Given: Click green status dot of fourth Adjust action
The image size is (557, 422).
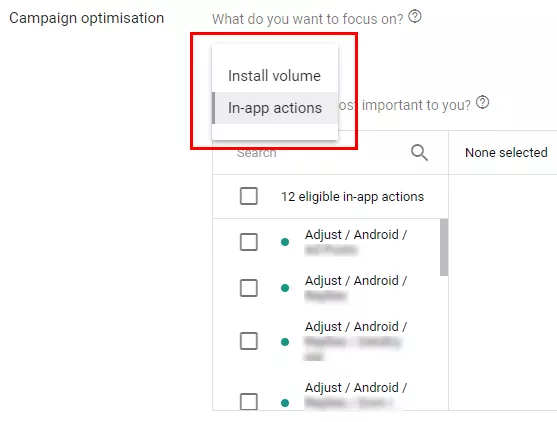Looking at the screenshot, I should point(285,403).
